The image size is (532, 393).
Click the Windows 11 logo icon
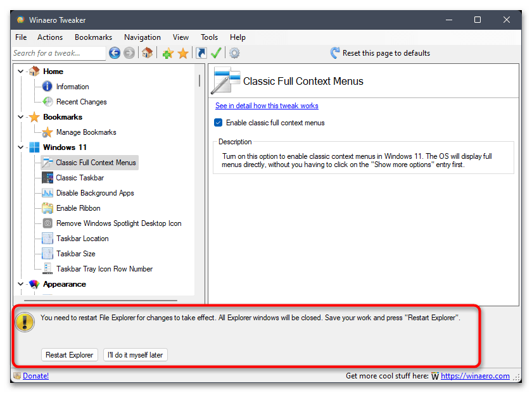(x=34, y=147)
